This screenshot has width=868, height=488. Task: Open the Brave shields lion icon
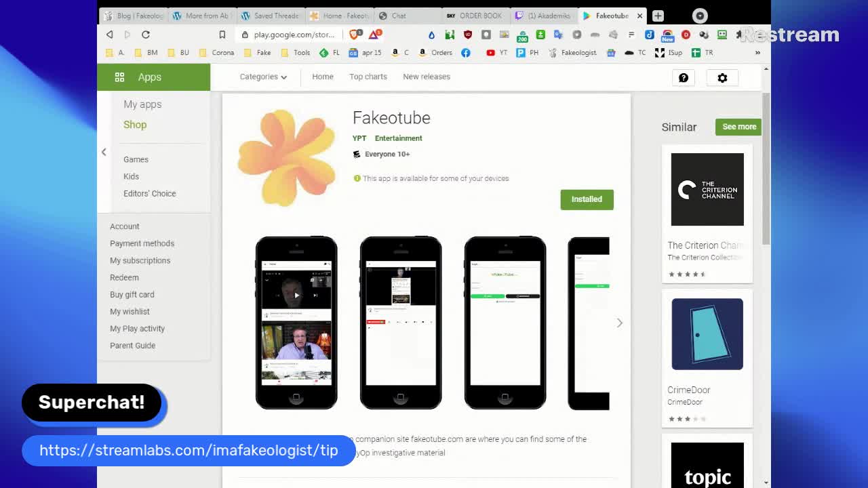(x=355, y=34)
